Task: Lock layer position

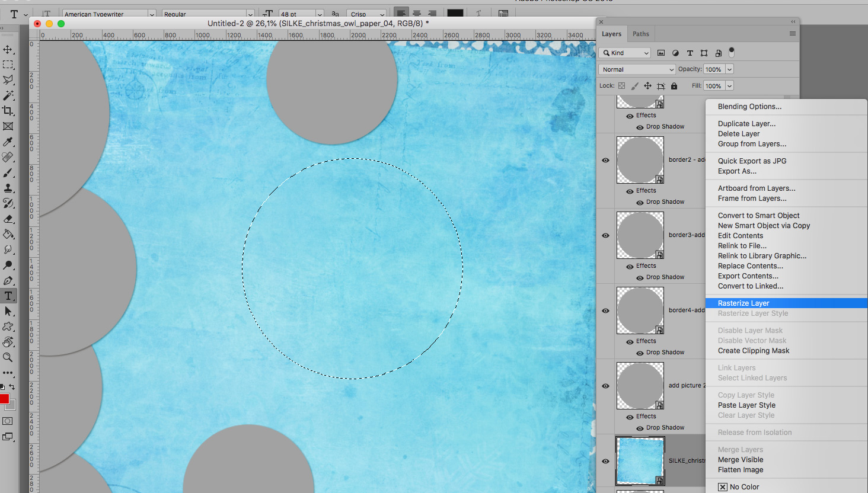Action: coord(647,86)
